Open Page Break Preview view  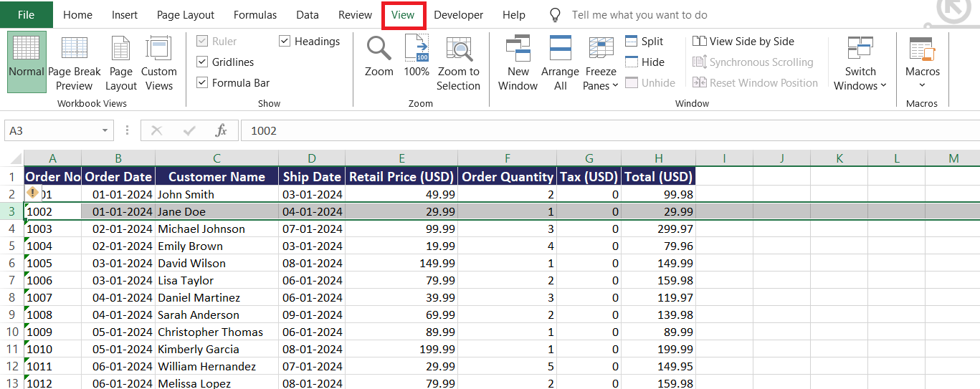click(x=75, y=63)
